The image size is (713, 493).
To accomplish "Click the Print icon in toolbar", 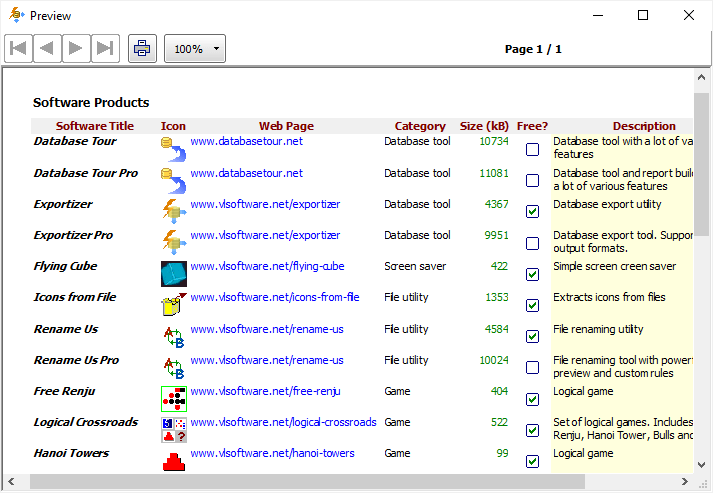I will (142, 48).
